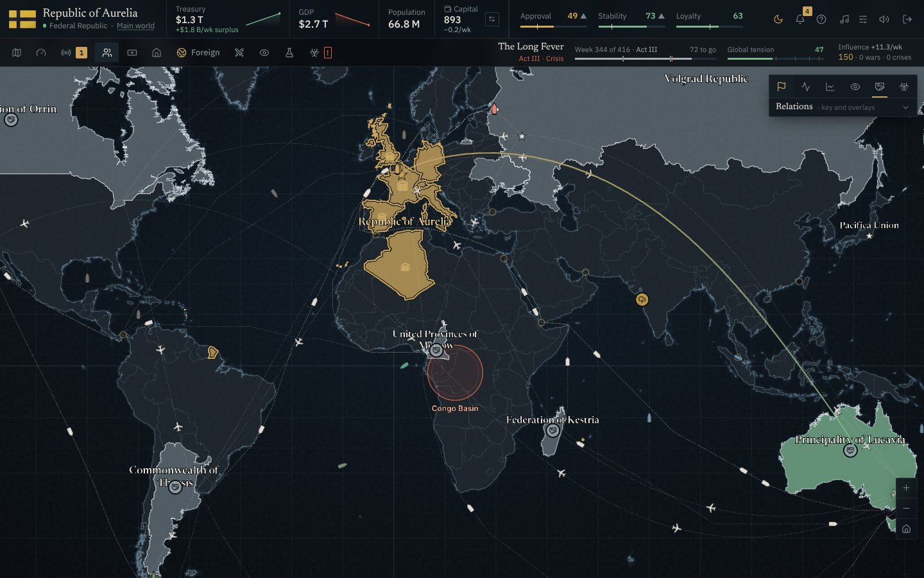The width and height of the screenshot is (924, 578).
Task: Open the eye intelligence icon in toolbar
Action: tap(264, 53)
